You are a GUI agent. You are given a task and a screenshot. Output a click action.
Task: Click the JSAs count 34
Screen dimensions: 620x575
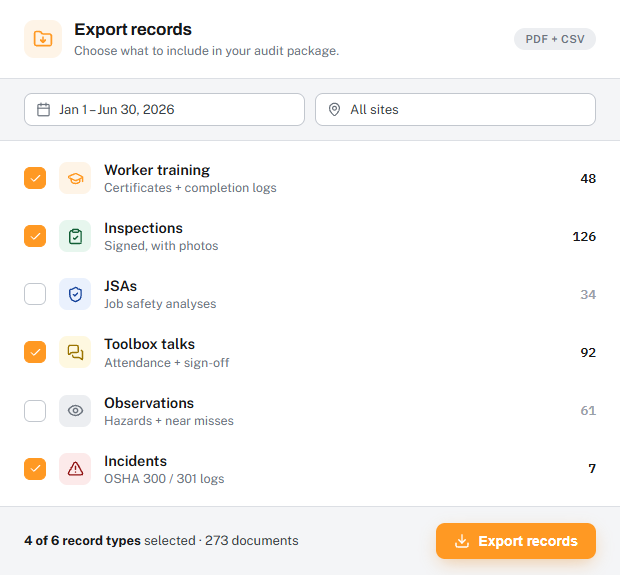(x=588, y=295)
